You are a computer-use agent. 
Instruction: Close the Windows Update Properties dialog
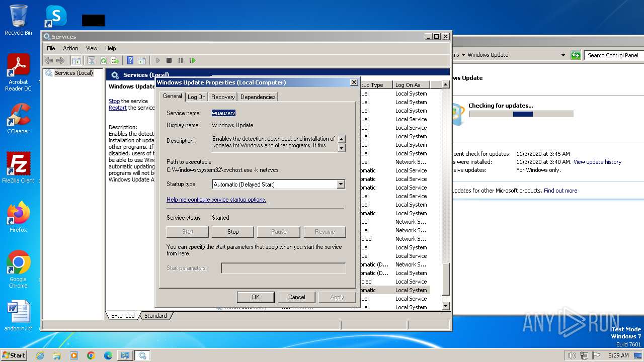coord(354,82)
